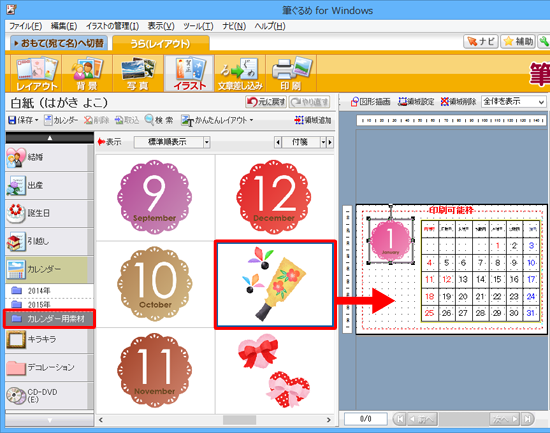
Task: Open the 印刷 print tool
Action: 291,73
